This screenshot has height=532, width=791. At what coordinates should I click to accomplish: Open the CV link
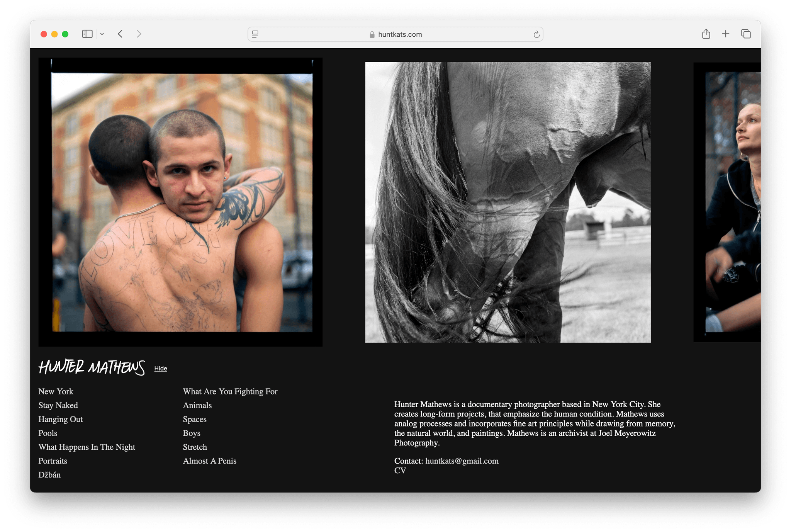pos(400,471)
